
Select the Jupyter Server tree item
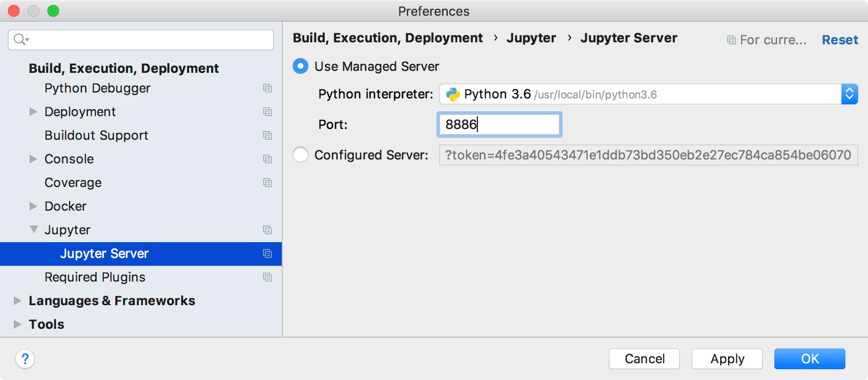coord(141,253)
